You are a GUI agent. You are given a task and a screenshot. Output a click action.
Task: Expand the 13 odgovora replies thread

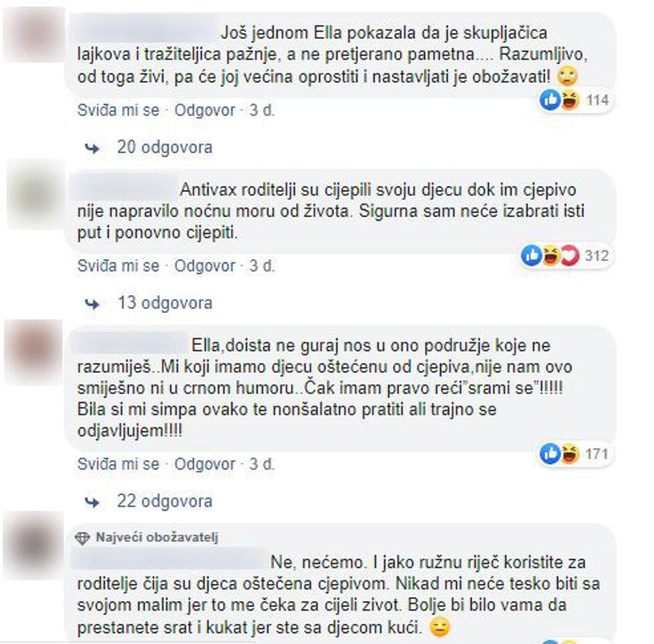click(x=165, y=303)
